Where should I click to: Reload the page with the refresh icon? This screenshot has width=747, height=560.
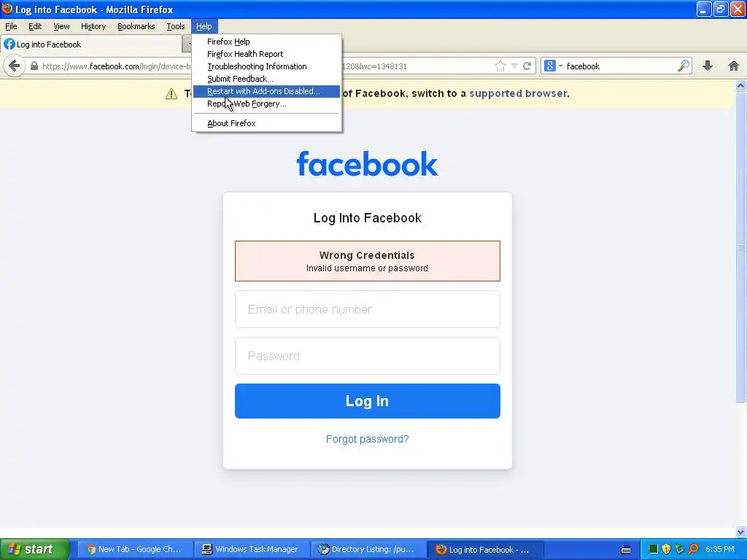tap(527, 66)
